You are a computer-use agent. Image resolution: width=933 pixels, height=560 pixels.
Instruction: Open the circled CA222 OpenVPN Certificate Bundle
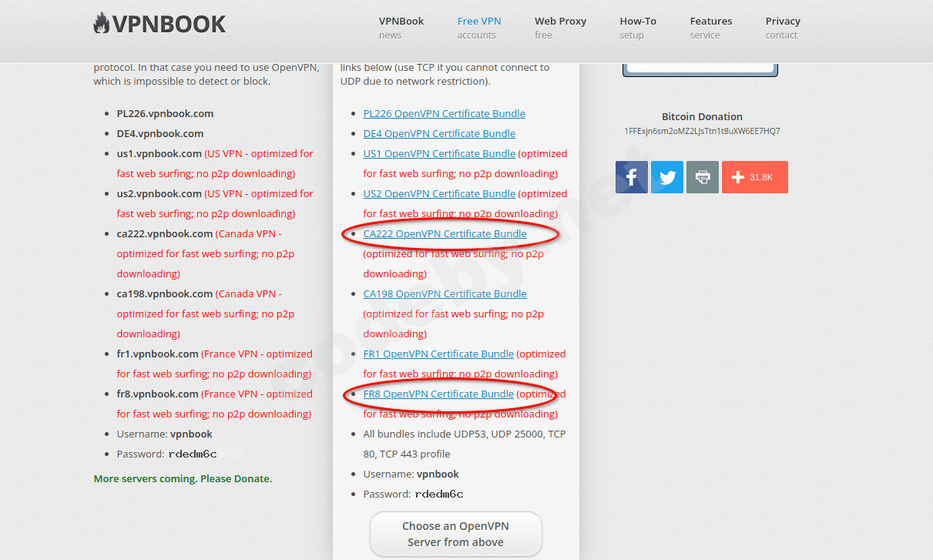coord(445,233)
